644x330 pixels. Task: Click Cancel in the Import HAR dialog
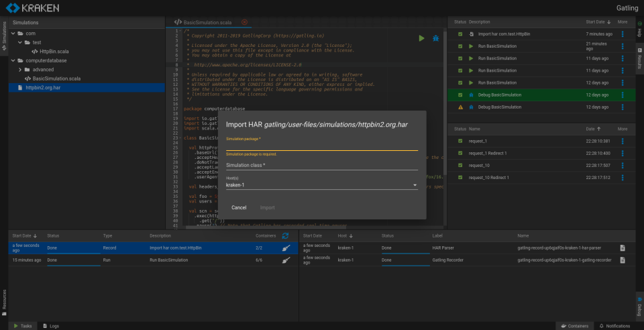[239, 207]
